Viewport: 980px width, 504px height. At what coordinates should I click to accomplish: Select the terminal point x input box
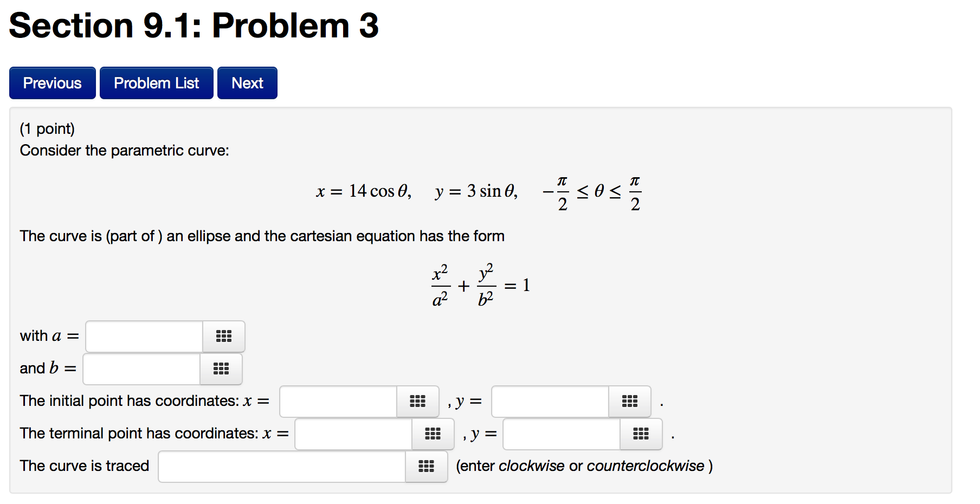(353, 434)
